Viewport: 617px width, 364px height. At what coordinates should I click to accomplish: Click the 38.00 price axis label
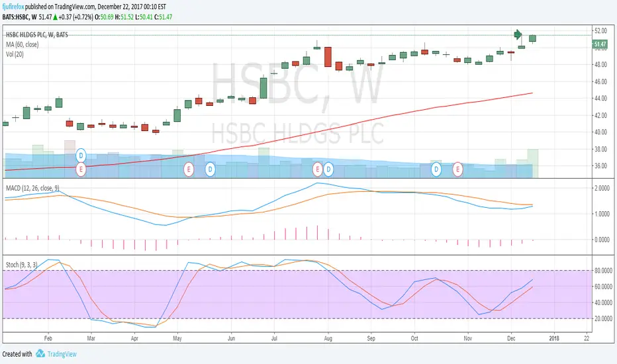(x=600, y=149)
